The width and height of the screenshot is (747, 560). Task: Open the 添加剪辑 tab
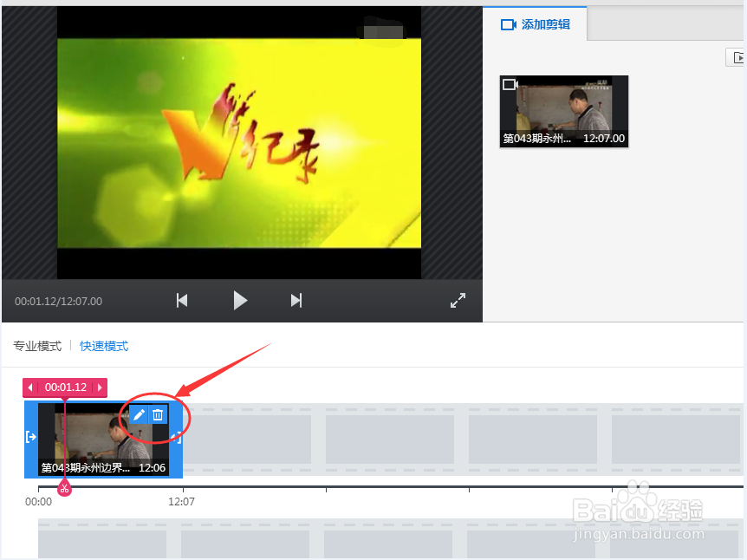(x=535, y=24)
